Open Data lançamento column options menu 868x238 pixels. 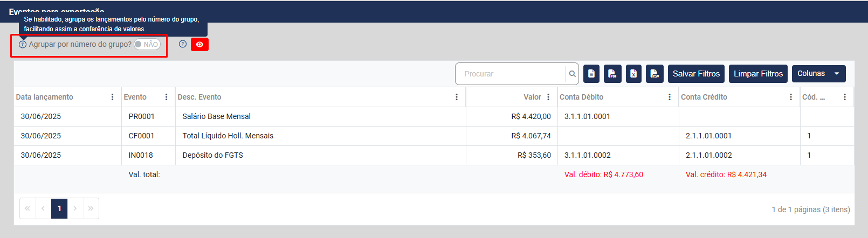click(112, 97)
